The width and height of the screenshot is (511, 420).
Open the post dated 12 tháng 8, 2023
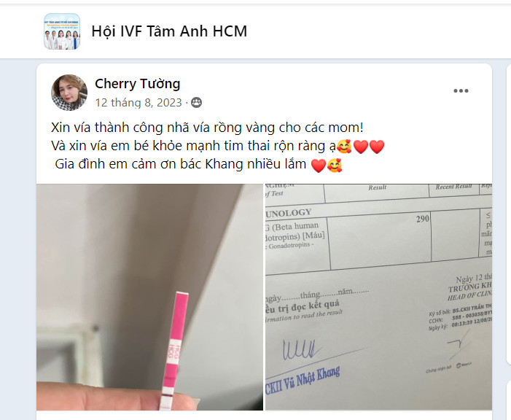[139, 103]
